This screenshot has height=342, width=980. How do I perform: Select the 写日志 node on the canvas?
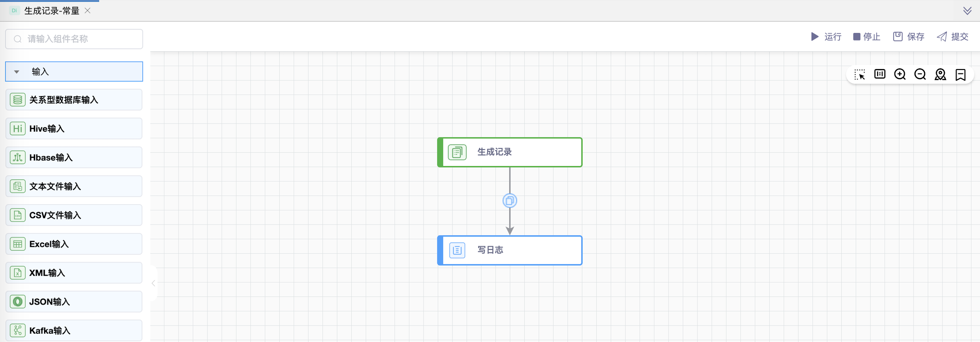pos(510,250)
